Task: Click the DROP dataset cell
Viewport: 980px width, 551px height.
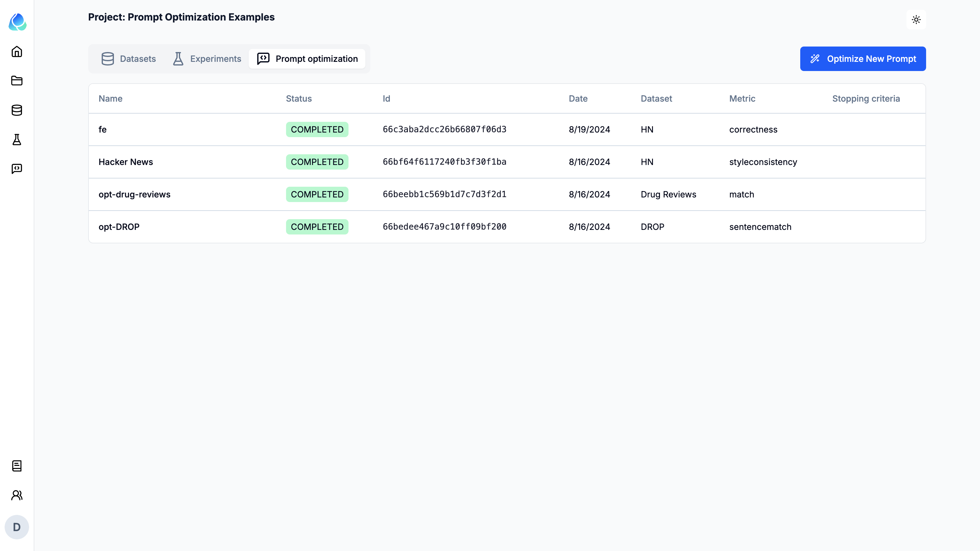Action: pos(652,227)
